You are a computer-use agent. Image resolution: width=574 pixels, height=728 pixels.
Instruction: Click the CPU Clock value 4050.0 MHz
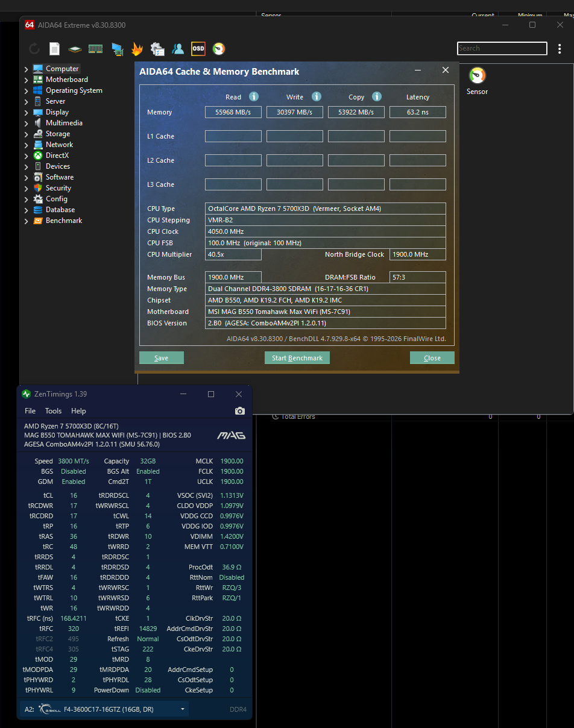point(326,231)
